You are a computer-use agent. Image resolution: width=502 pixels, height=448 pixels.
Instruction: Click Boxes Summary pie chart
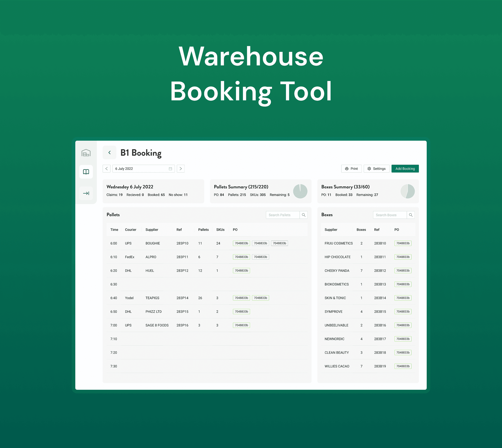[x=407, y=191]
